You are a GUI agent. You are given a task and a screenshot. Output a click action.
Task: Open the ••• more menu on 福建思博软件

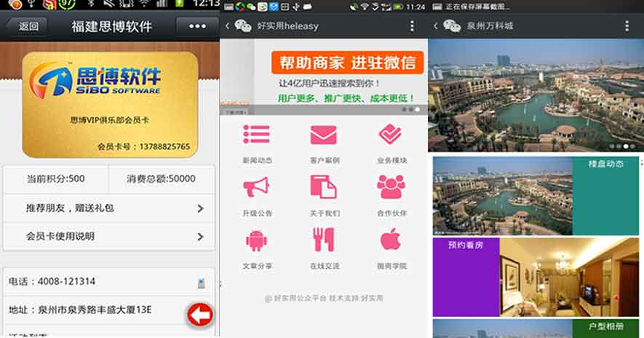[x=197, y=26]
